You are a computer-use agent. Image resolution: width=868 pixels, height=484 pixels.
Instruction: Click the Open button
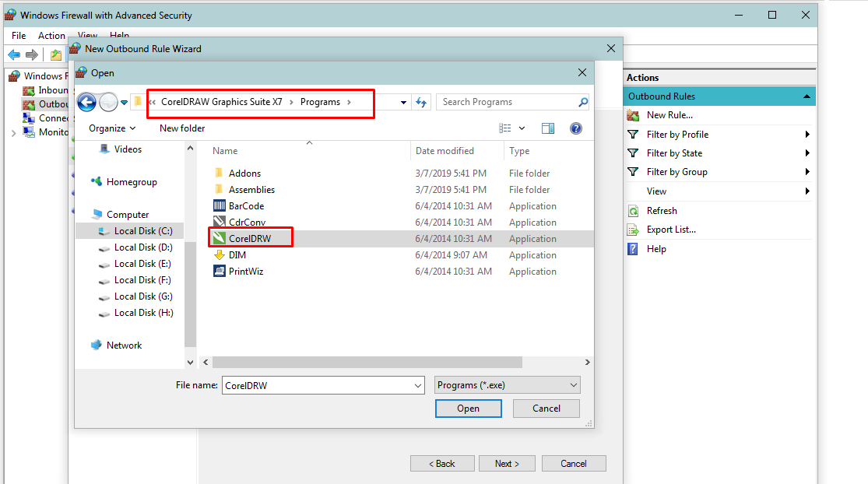[x=468, y=408]
